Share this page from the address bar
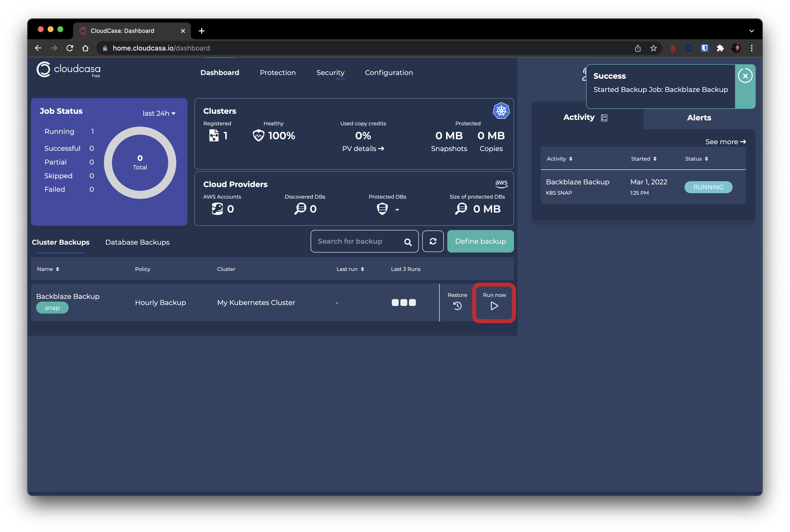This screenshot has width=790, height=532. click(x=638, y=48)
